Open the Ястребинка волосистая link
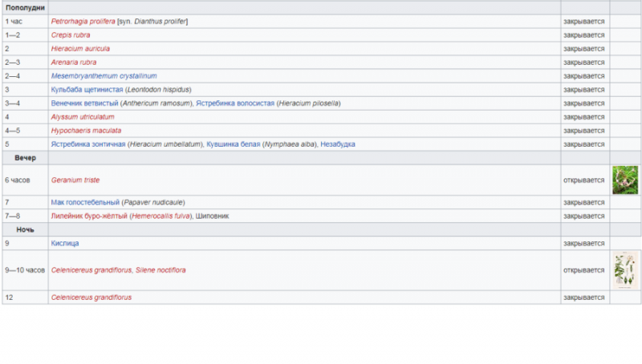642x364 pixels. click(x=235, y=103)
